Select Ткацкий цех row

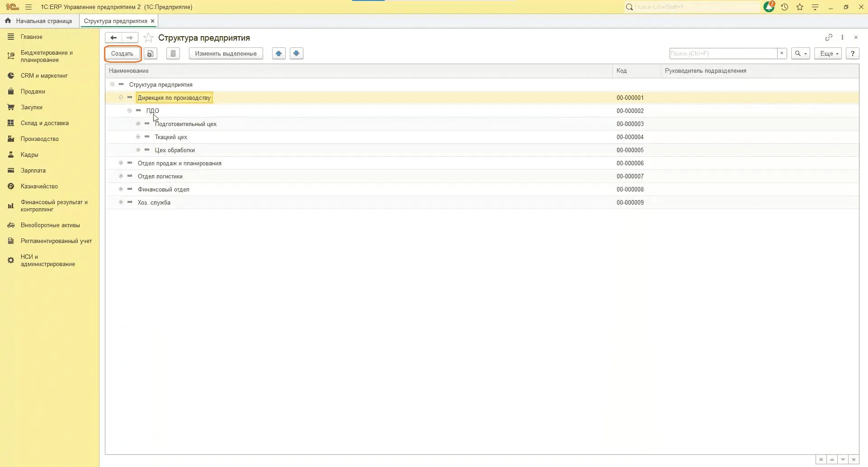tap(482, 137)
